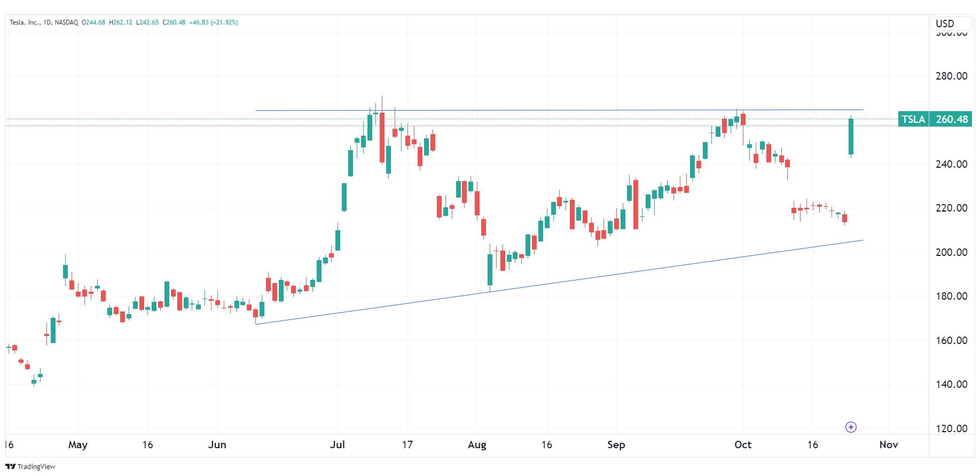Click the NASDAQ exchange label
This screenshot has height=476, width=980.
click(x=66, y=22)
